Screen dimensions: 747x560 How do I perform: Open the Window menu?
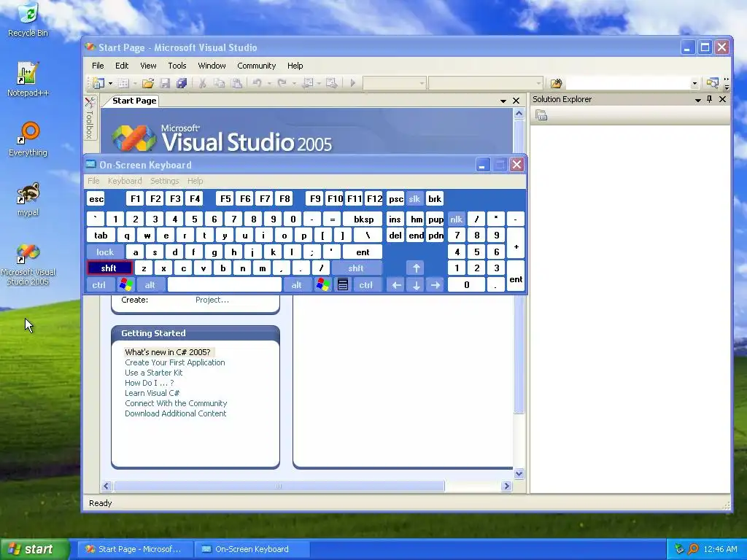[x=212, y=66]
